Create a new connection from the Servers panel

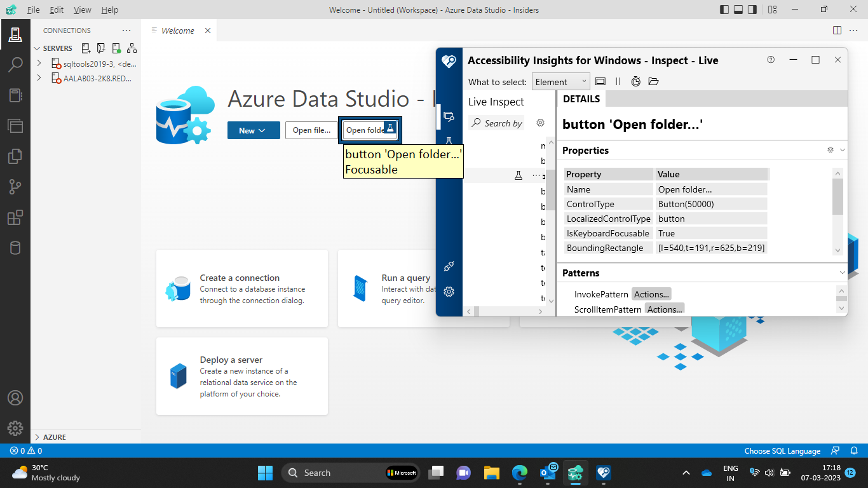85,48
